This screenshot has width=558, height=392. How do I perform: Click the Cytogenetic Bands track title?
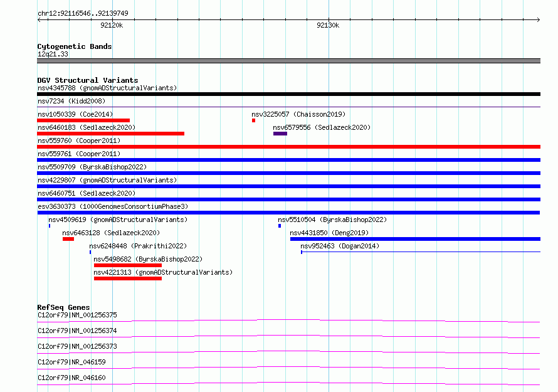[75, 46]
